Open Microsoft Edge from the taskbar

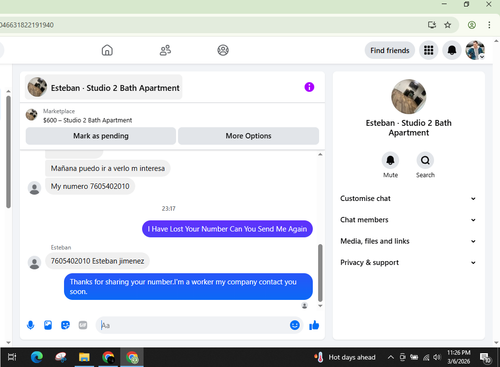tap(37, 357)
